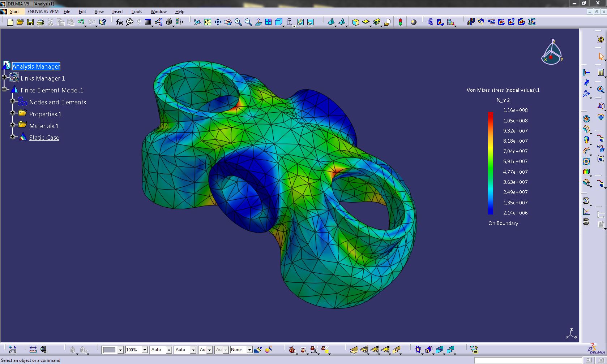Open the Start menu

coord(14,12)
